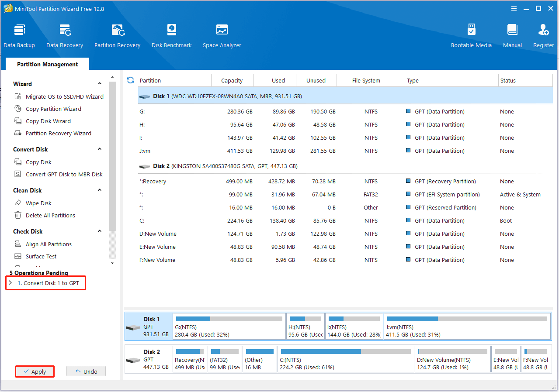The image size is (559, 392).
Task: Open the Data Backup tool
Action: tap(19, 36)
